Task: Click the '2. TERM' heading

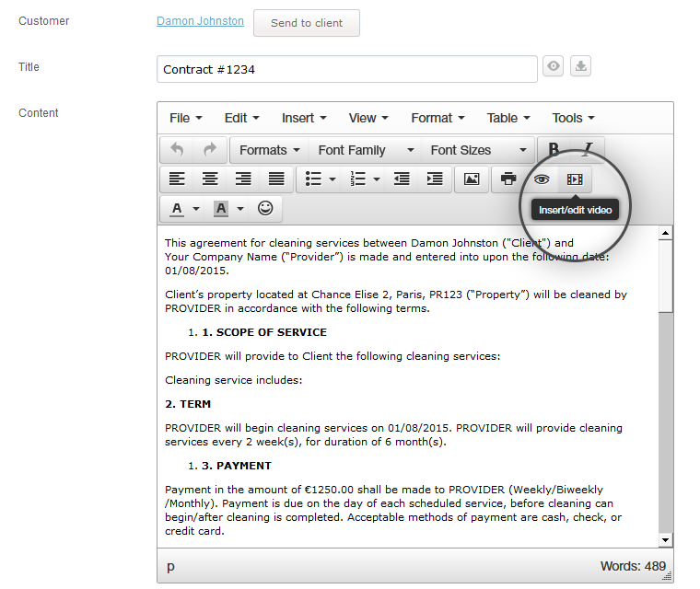Action: click(188, 404)
